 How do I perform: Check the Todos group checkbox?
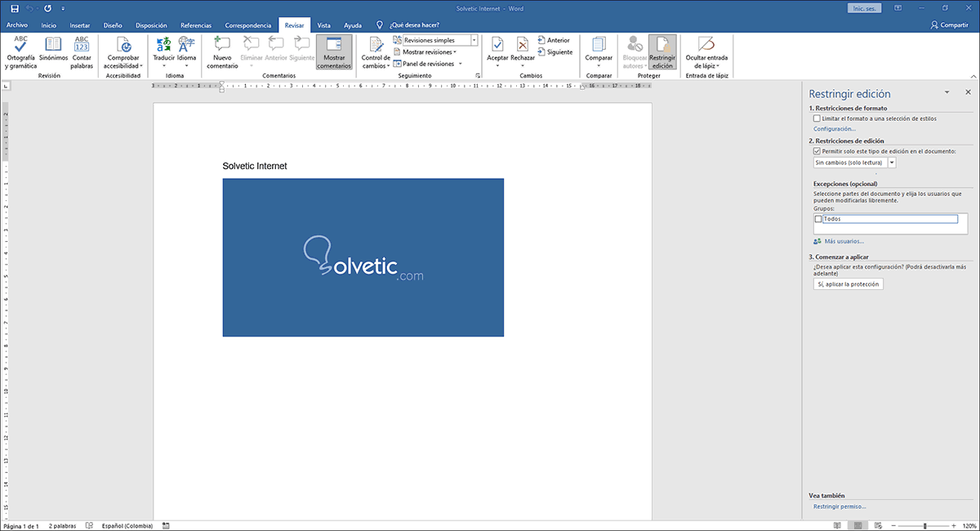tap(818, 219)
